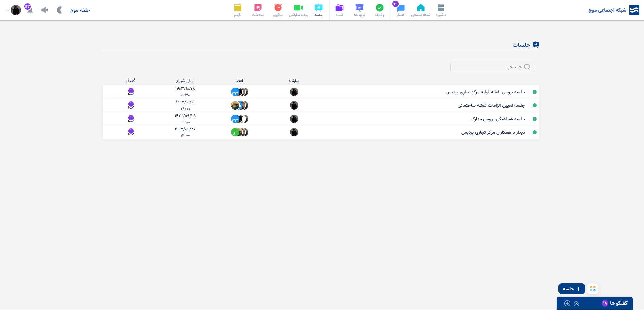Click the جستجو search input field
Screen dimensions: 644x310
coord(492,67)
